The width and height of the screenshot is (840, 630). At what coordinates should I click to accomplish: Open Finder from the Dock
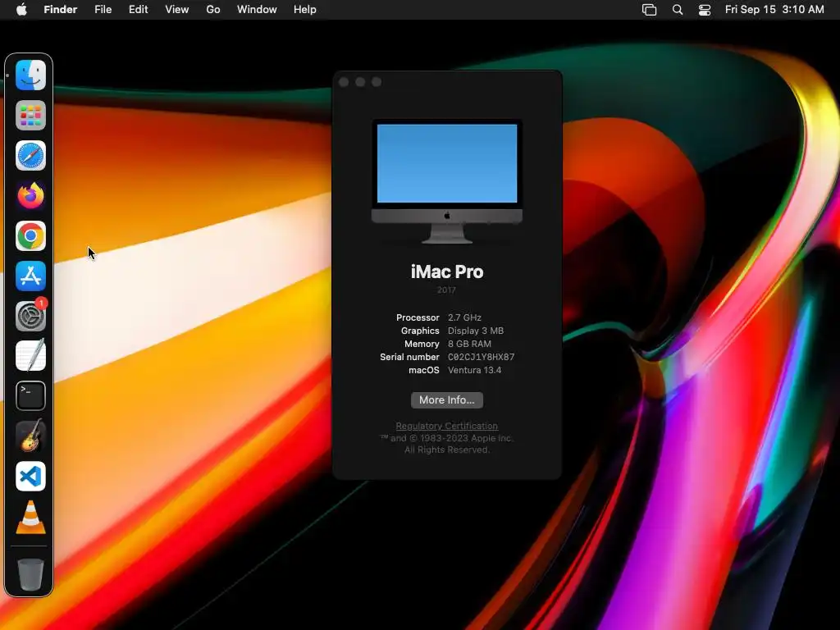tap(30, 75)
